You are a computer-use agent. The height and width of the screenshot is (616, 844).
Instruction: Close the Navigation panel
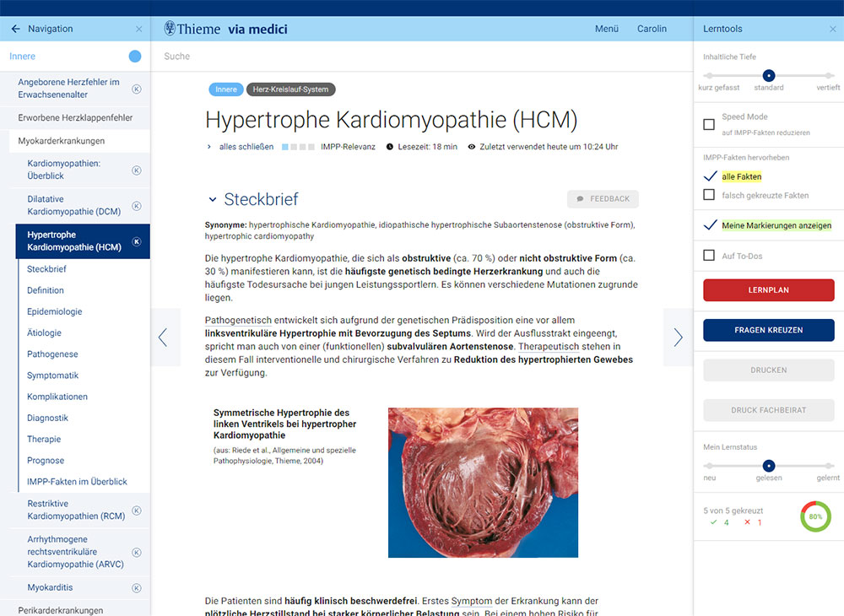click(139, 29)
